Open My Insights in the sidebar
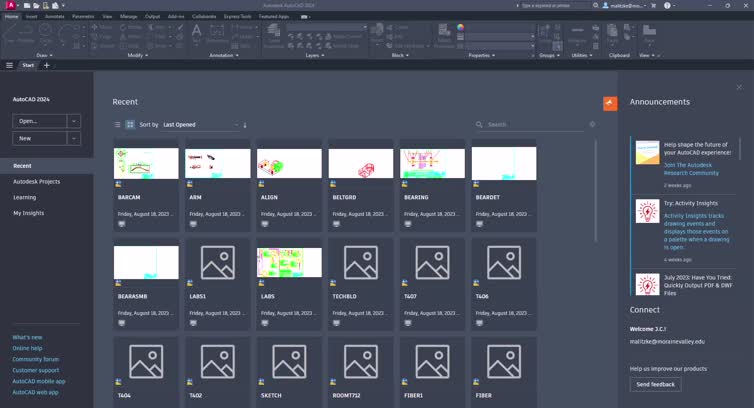The width and height of the screenshot is (754, 408). (28, 213)
